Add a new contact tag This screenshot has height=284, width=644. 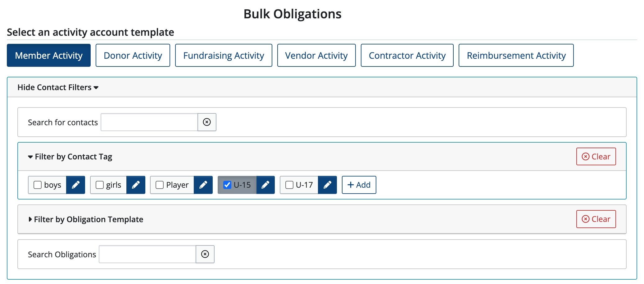tap(359, 185)
